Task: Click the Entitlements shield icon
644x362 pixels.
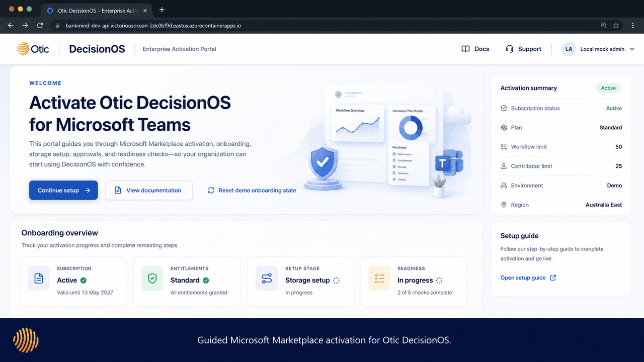Action: tap(152, 279)
